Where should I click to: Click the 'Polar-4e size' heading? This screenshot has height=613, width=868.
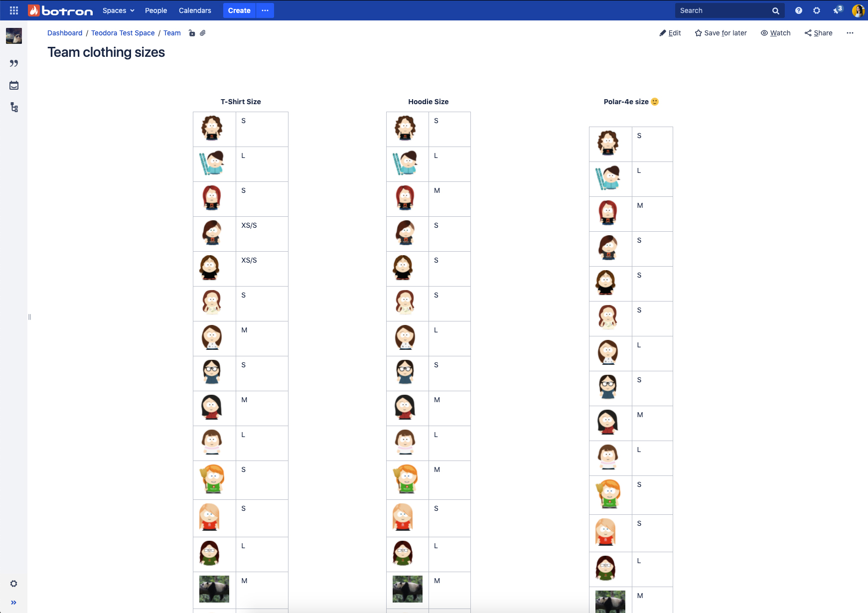point(626,102)
